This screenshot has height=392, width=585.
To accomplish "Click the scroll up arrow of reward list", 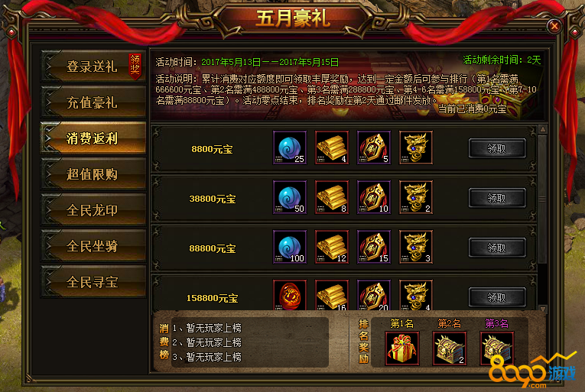I will click(x=543, y=129).
